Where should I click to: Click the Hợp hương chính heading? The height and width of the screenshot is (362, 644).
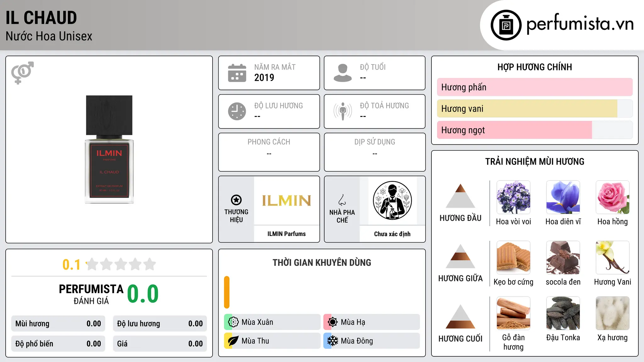(x=535, y=67)
